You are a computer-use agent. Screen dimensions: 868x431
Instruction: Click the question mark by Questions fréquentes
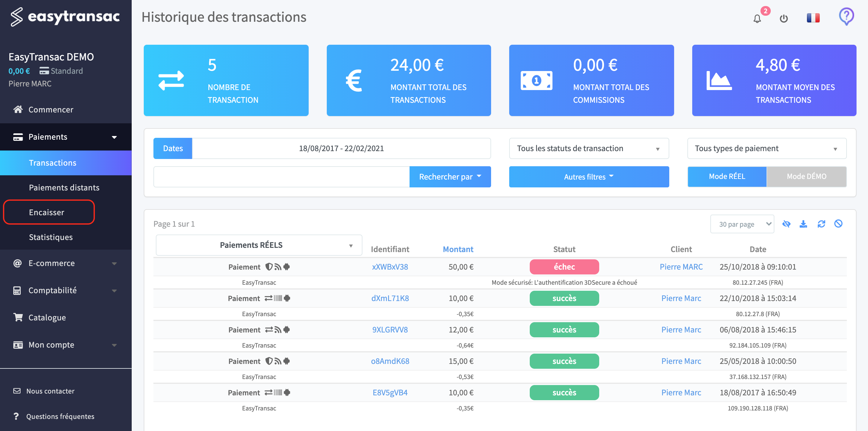coord(16,416)
